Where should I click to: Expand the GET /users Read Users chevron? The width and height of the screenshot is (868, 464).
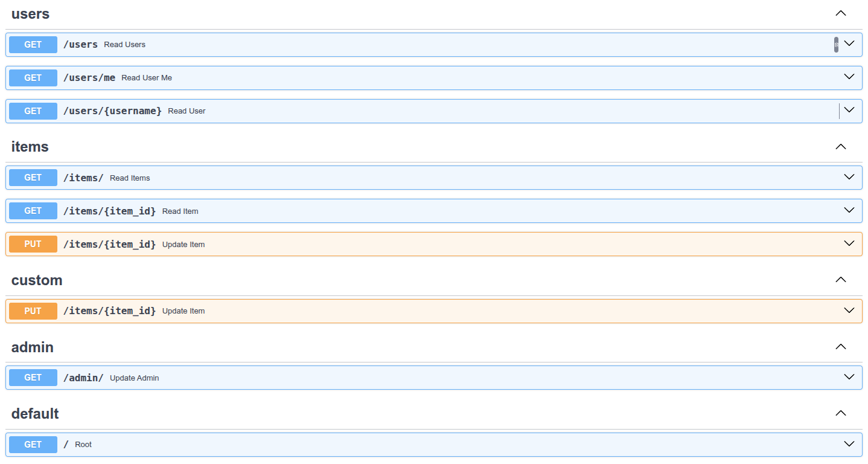849,44
